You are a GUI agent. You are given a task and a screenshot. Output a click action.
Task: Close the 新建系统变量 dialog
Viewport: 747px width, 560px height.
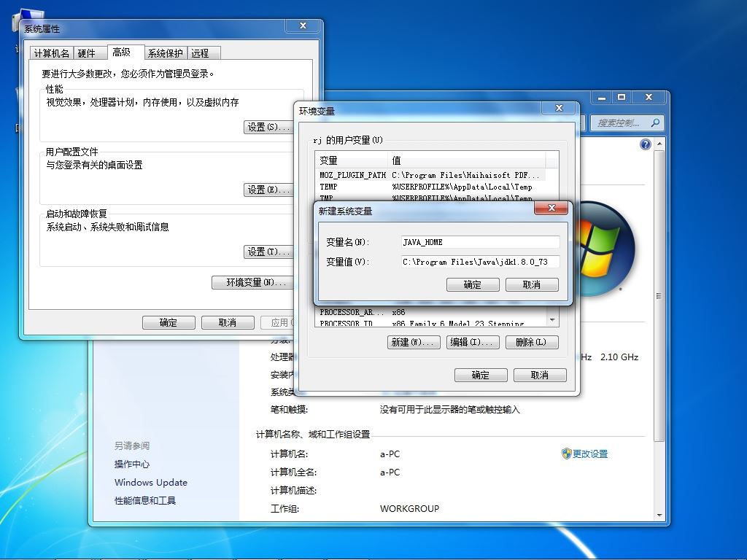point(551,208)
